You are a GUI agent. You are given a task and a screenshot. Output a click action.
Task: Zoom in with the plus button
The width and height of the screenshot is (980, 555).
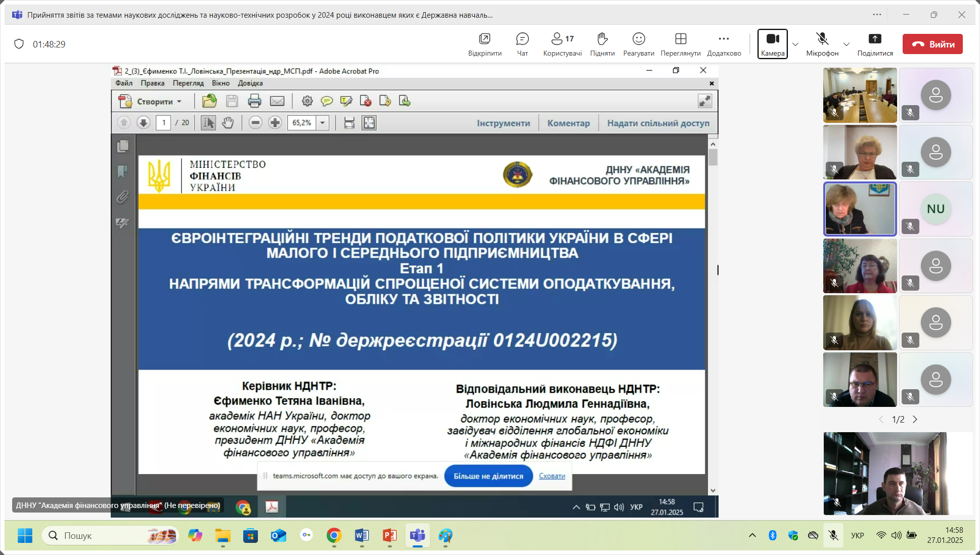tap(275, 123)
